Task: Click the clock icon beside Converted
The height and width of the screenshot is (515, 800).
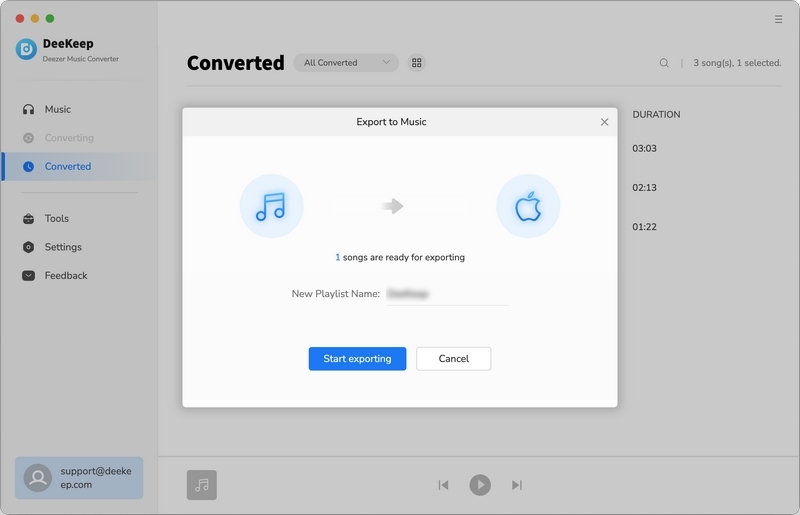Action: pyautogui.click(x=29, y=166)
